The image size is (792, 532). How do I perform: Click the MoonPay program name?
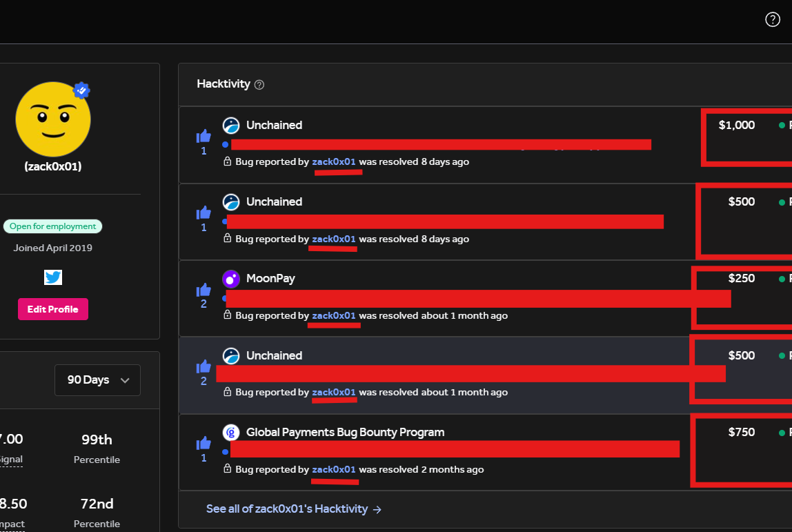[x=270, y=278]
